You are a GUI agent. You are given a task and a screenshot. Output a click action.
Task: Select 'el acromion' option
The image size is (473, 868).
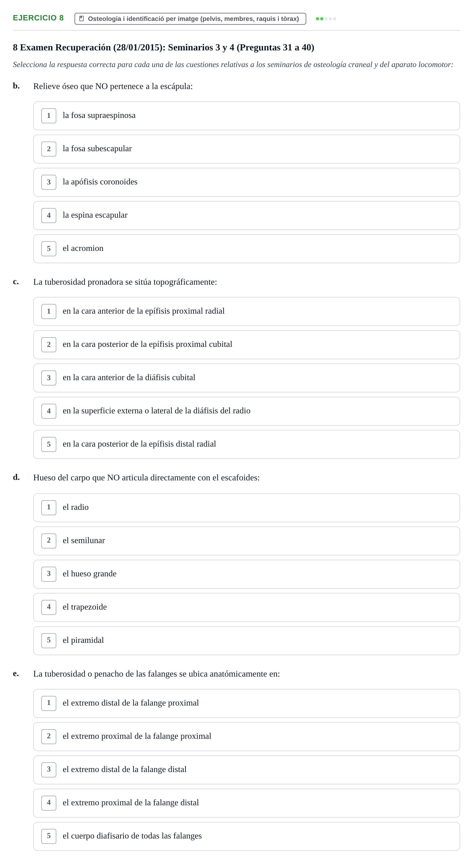point(246,249)
